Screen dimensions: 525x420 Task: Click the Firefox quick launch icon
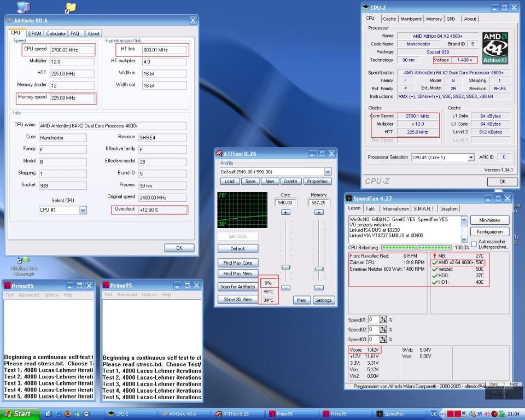[x=67, y=414]
